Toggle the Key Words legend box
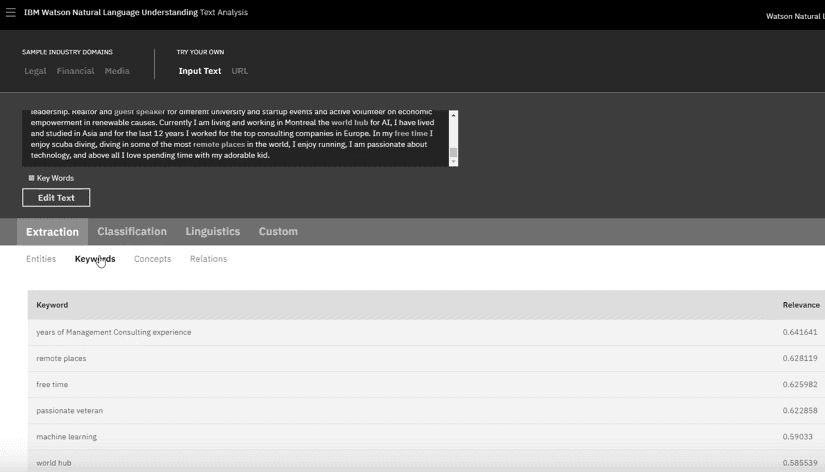This screenshot has width=825, height=472. 31,178
